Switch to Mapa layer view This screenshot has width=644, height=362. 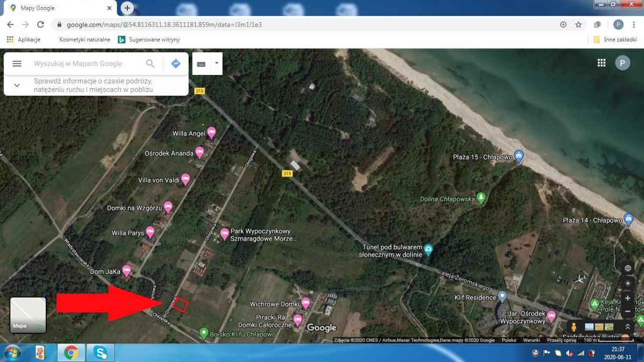28,315
